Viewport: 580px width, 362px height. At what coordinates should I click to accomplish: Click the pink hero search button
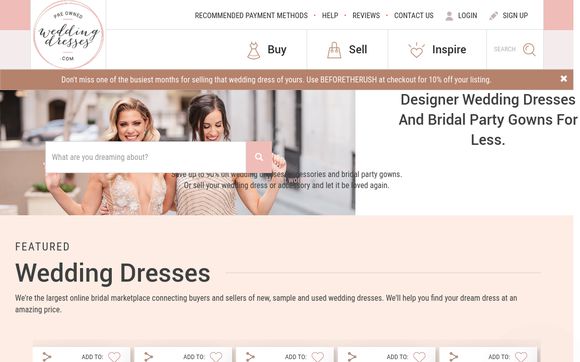[259, 157]
